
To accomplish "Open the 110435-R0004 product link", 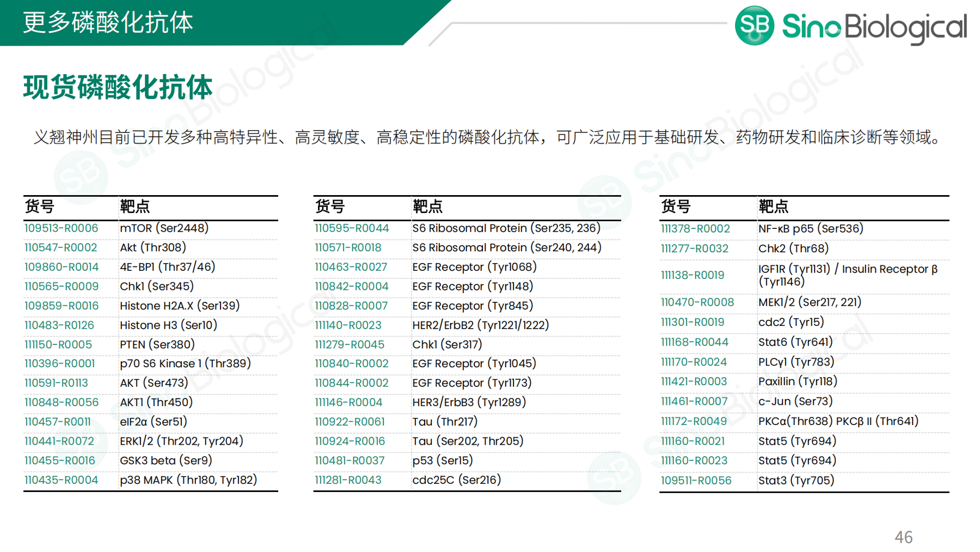I will click(62, 480).
